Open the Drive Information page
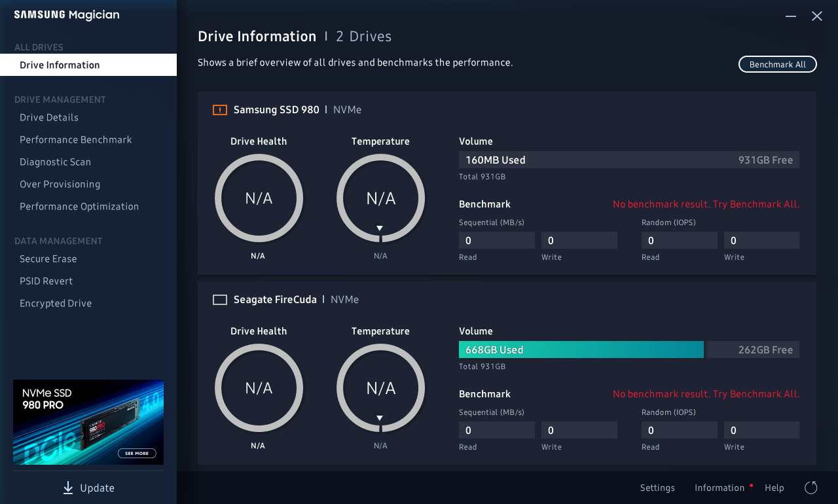 (x=88, y=65)
